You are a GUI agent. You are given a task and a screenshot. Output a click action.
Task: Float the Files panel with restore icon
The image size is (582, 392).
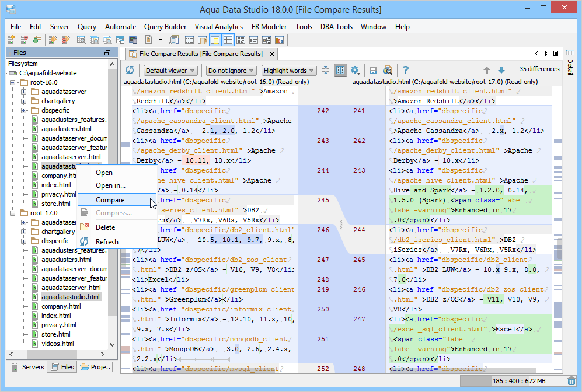tap(107, 52)
